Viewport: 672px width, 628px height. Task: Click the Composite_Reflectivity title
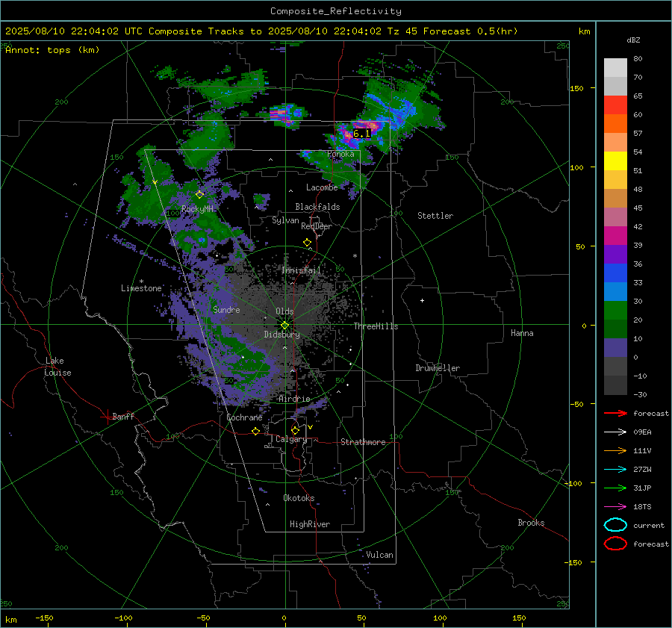[336, 11]
